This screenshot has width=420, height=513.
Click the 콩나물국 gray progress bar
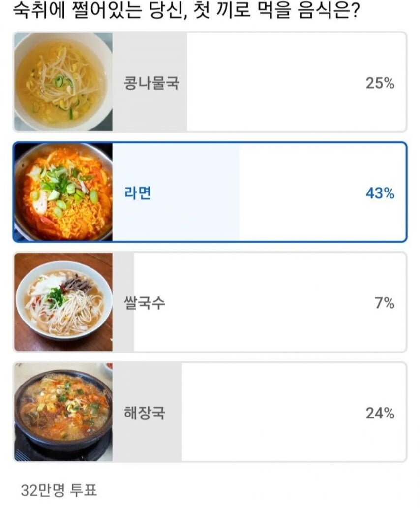pyautogui.click(x=150, y=82)
